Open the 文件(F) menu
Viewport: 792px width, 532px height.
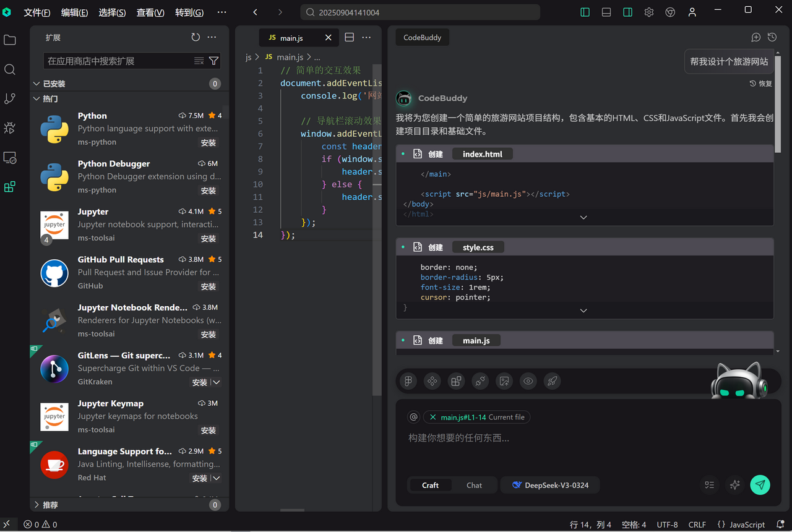point(37,12)
